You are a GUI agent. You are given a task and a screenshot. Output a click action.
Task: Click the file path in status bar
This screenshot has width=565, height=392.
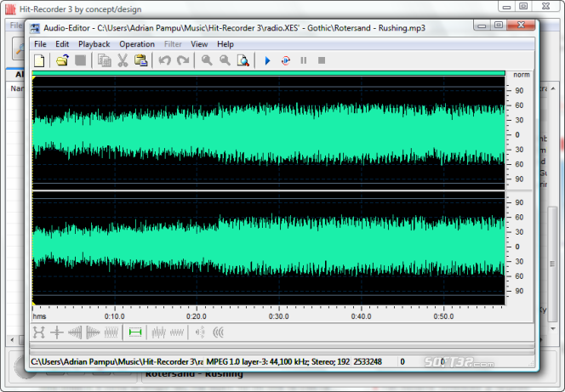117,361
